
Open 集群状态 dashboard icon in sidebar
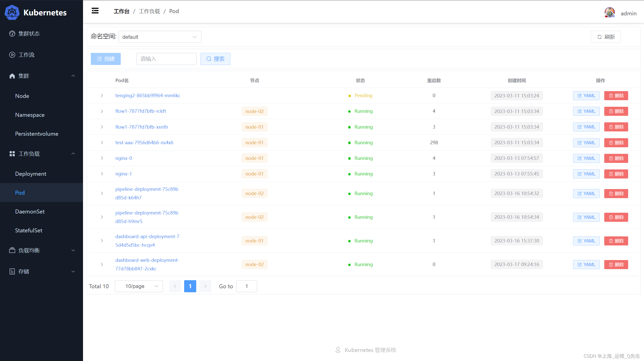coord(12,33)
